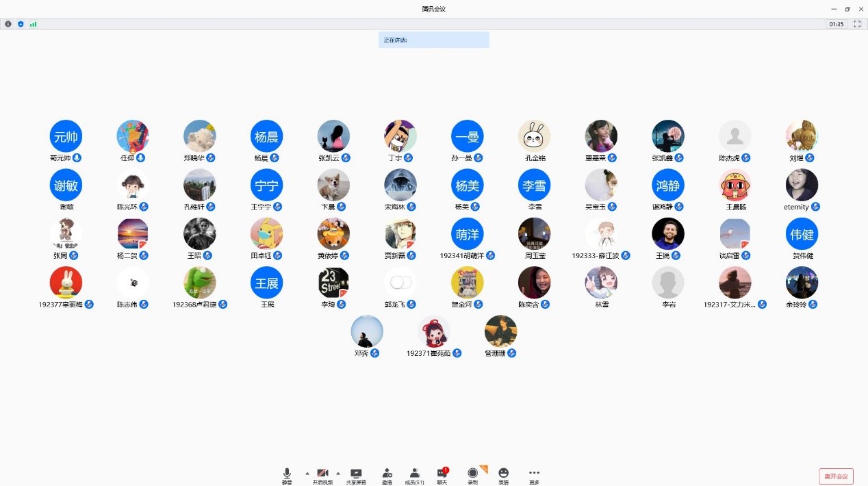Expand audio options arrow beside 静音
The image size is (868, 486).
point(307,473)
